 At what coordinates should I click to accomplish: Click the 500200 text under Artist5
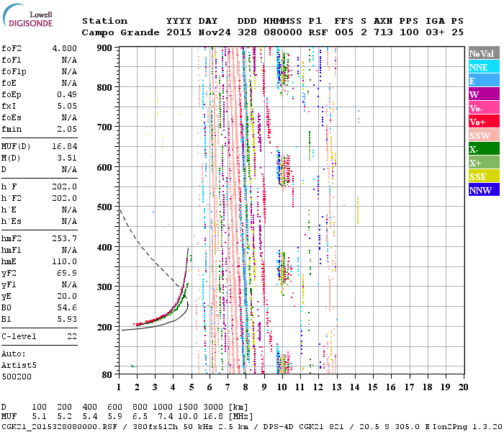coord(17,377)
